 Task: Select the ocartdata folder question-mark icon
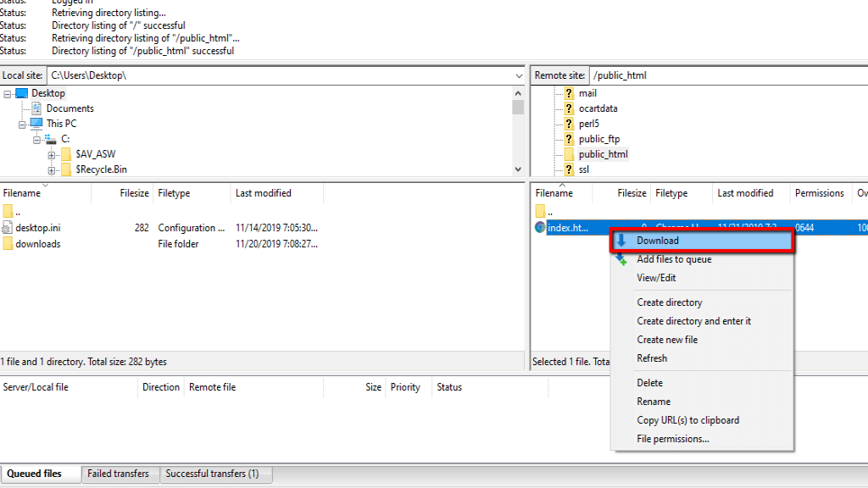(x=569, y=108)
